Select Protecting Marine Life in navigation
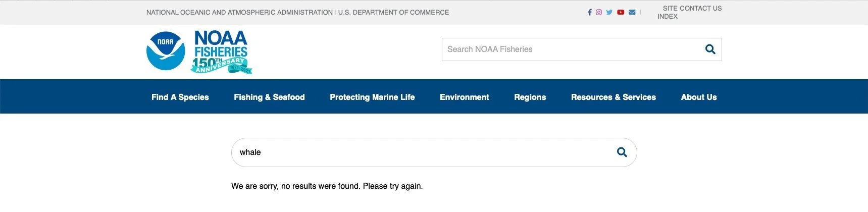 tap(372, 97)
